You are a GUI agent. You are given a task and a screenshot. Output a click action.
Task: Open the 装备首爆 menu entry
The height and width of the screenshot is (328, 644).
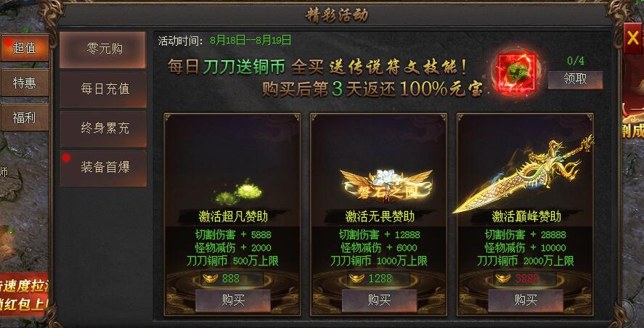(103, 168)
